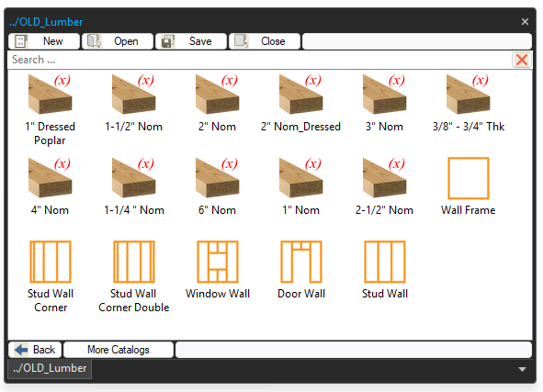Image resolution: width=543 pixels, height=392 pixels.
Task: Click the 'Window Wall' label text
Action: pos(218,294)
